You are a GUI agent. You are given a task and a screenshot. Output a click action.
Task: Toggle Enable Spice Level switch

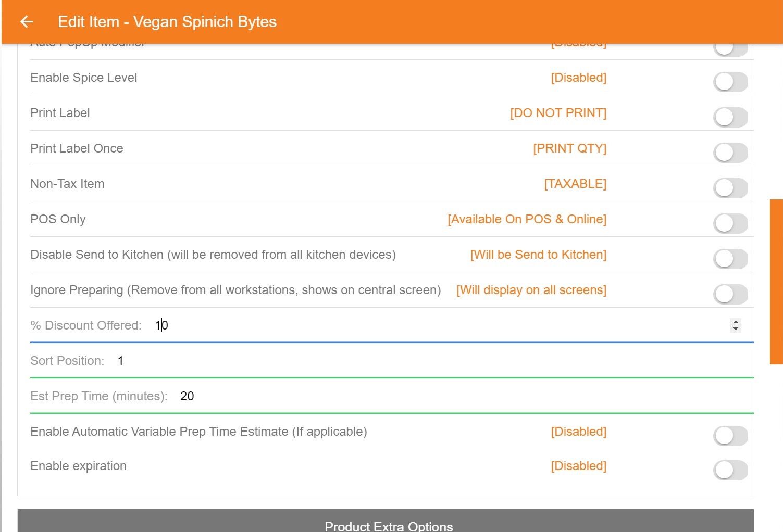(x=730, y=82)
